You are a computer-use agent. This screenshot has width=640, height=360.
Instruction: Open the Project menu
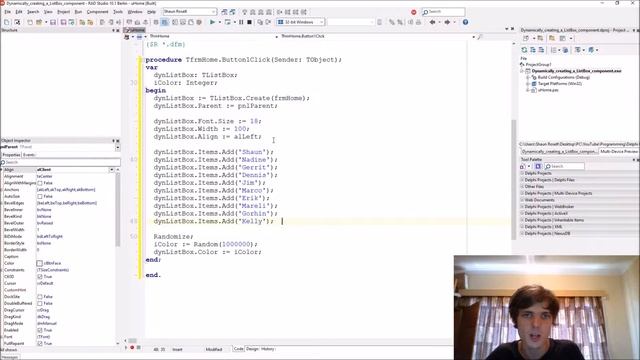tap(63, 12)
